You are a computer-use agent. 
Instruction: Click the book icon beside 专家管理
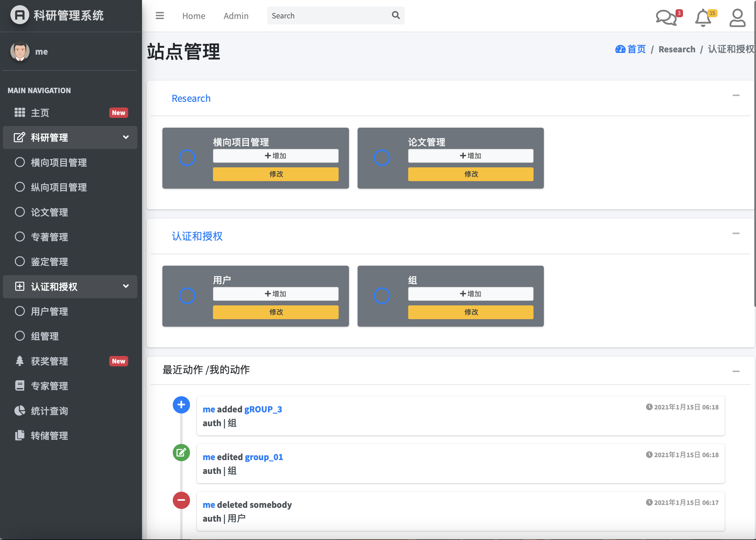coord(20,386)
